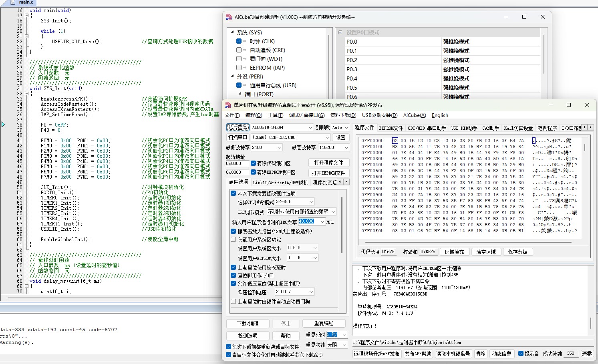The image size is (598, 364).
Task: Open the 调试仿真接口(G) menu
Action: pos(307,115)
